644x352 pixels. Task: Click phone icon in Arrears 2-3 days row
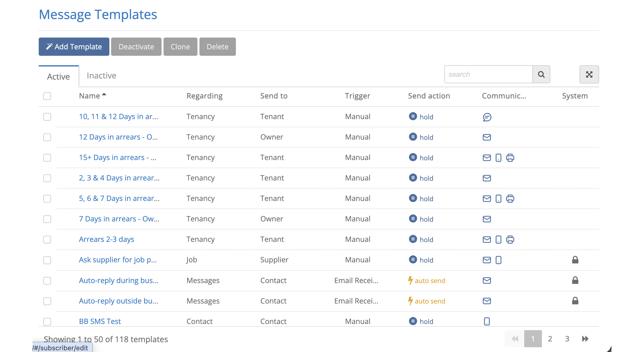498,240
